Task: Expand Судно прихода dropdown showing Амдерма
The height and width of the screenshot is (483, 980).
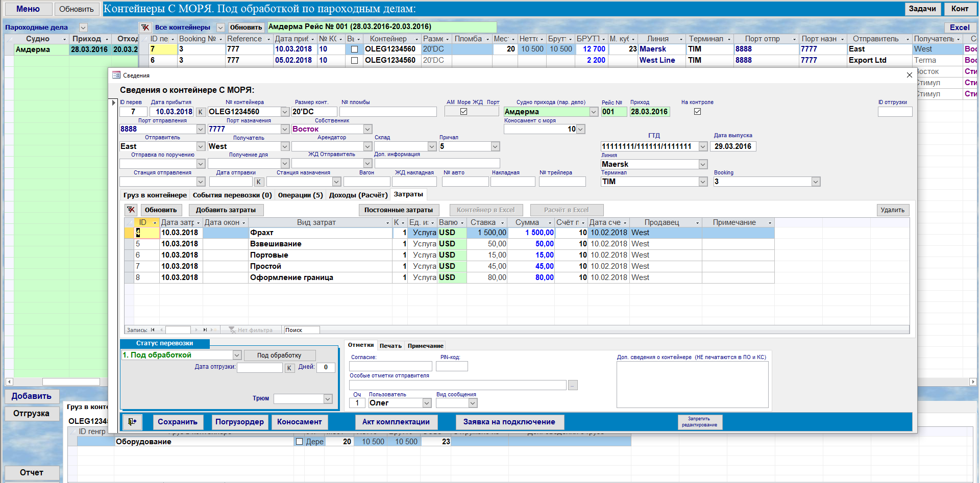Action: tap(594, 112)
